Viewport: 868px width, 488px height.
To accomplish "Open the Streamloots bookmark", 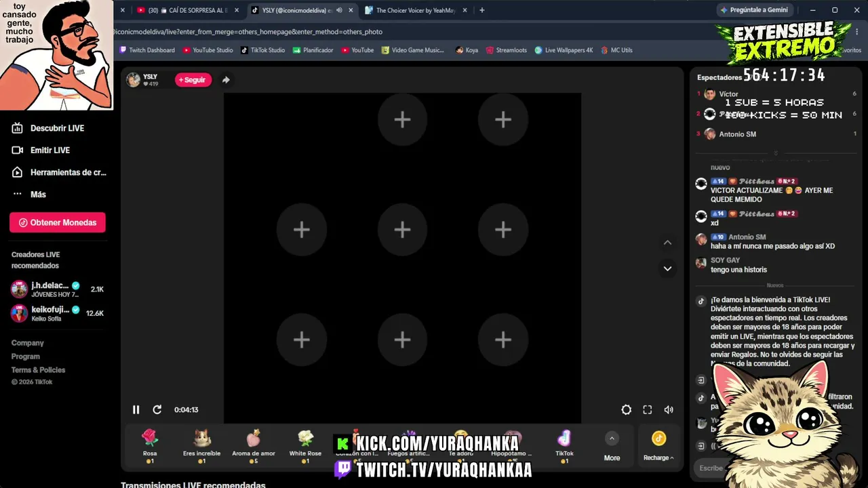I will point(507,50).
